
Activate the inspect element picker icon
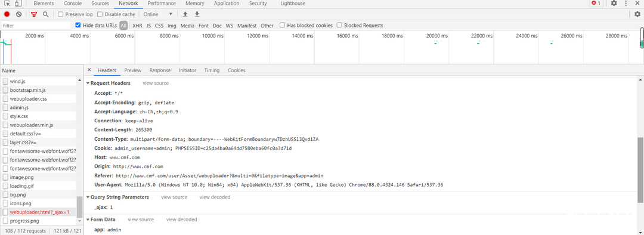click(7, 4)
